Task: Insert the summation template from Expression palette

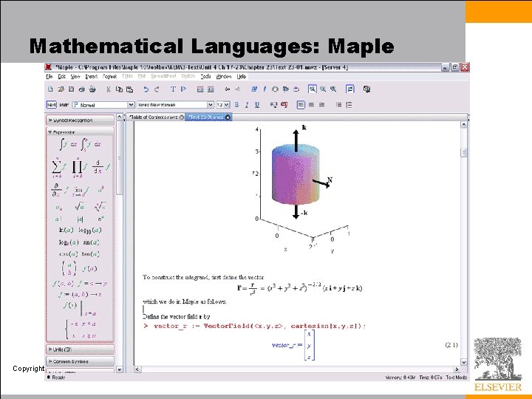Action: [58, 167]
